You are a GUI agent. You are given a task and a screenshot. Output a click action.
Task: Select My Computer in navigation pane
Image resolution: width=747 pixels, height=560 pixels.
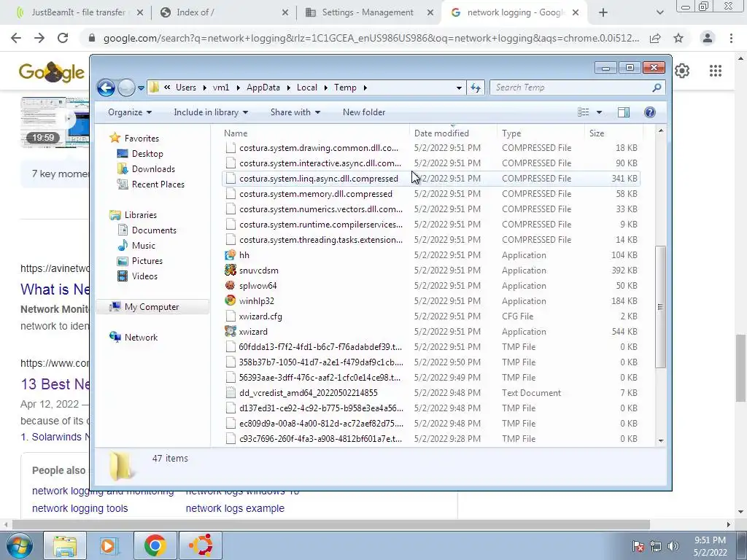pos(152,307)
